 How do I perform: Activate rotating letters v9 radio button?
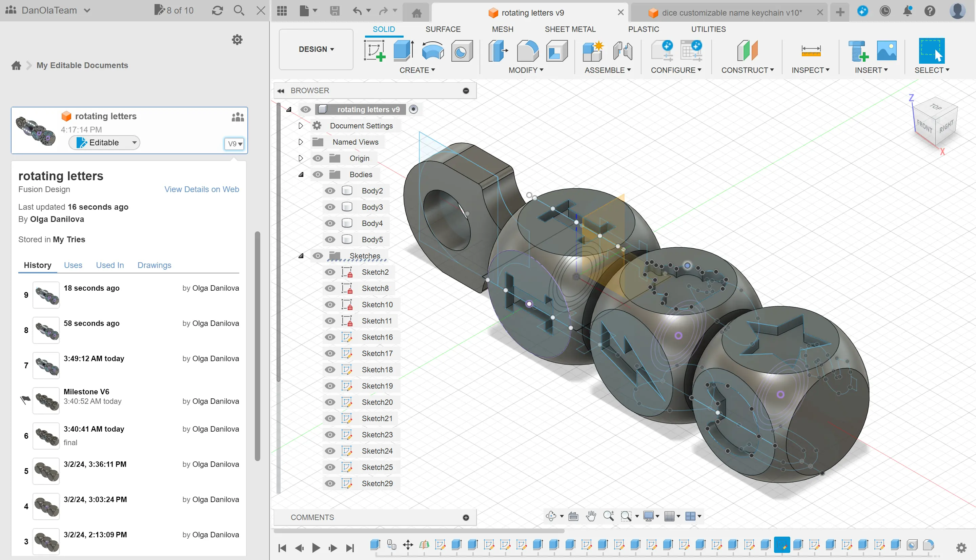point(413,109)
